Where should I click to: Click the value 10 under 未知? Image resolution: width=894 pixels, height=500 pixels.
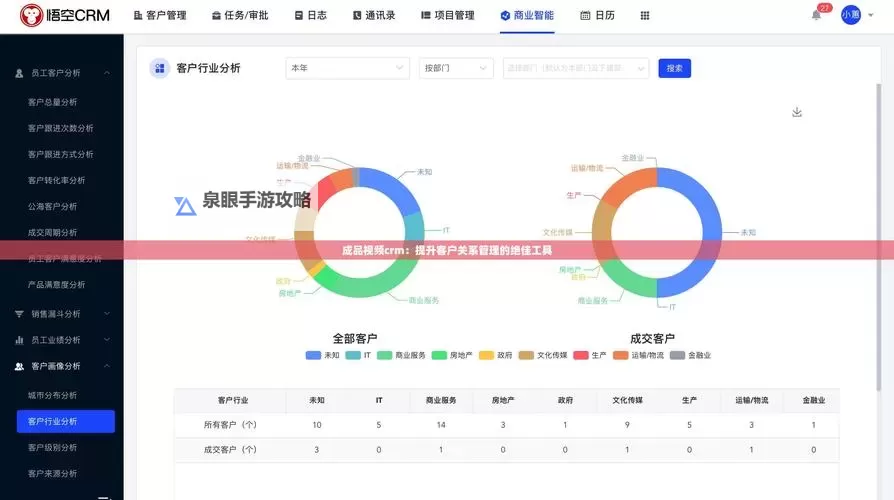pos(316,425)
